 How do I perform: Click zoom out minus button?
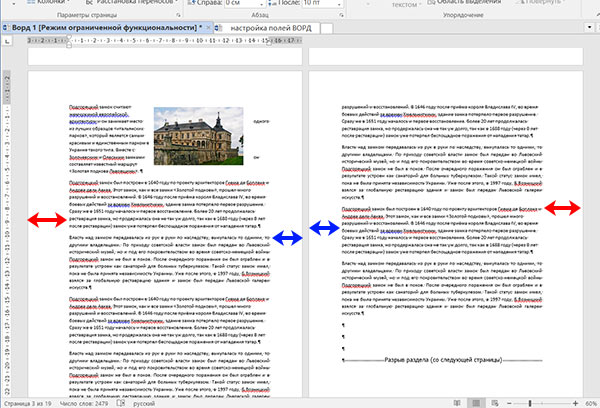pos(509,403)
